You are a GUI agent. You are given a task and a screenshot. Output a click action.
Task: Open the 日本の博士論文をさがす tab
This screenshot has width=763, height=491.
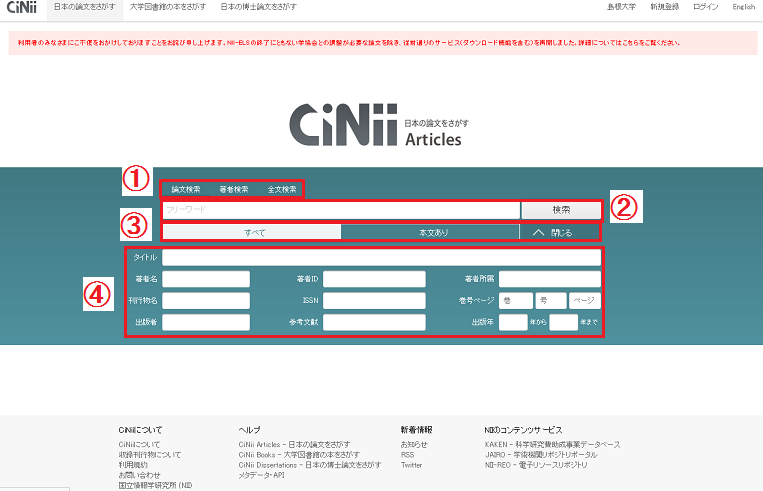(258, 7)
